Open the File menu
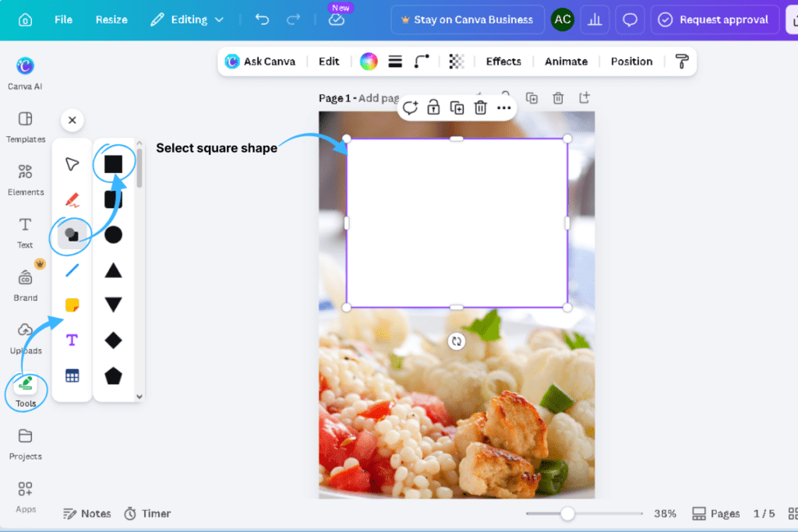798x532 pixels. point(63,19)
